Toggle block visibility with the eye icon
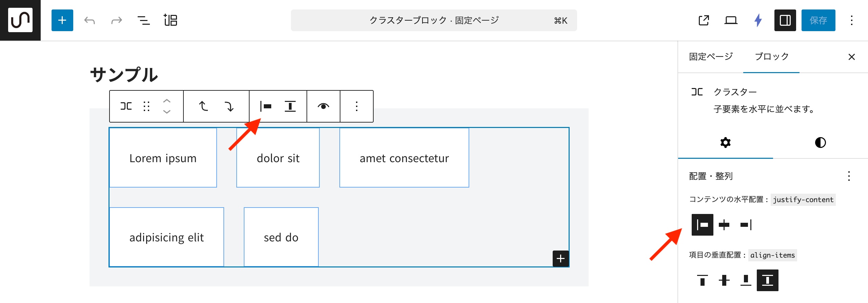 click(x=323, y=106)
